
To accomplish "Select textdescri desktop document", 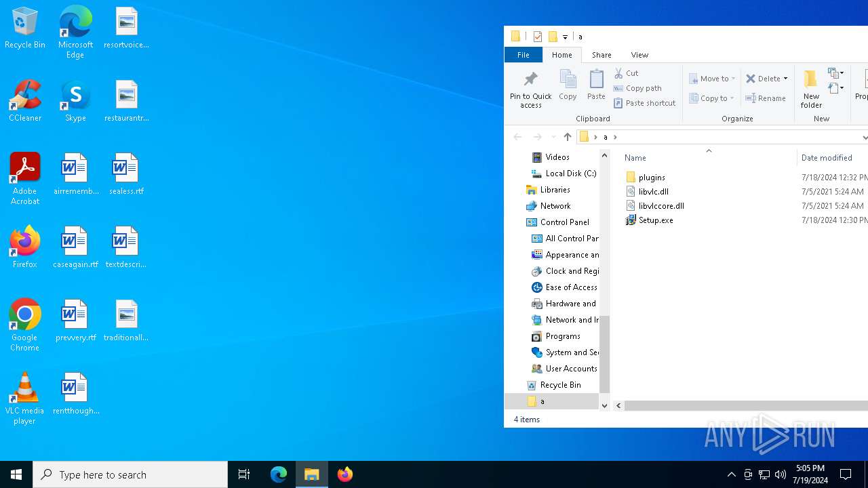I will coord(126,248).
